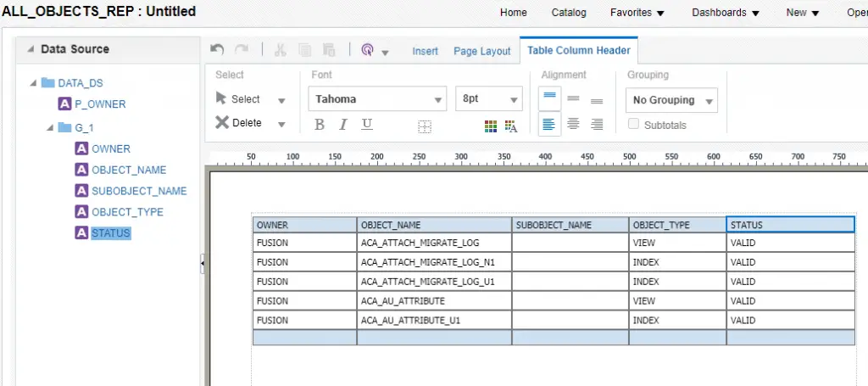
Task: Center-align text horizontally
Action: tap(573, 125)
